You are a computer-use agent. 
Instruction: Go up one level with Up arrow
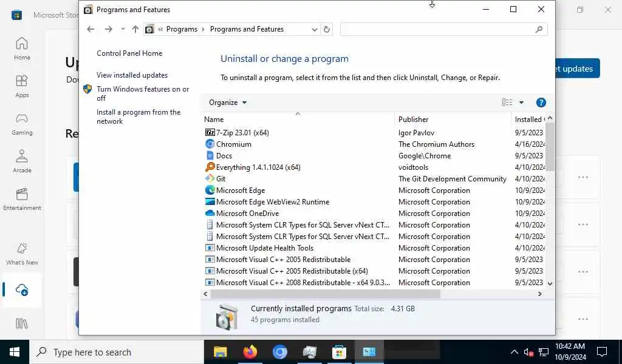point(135,29)
